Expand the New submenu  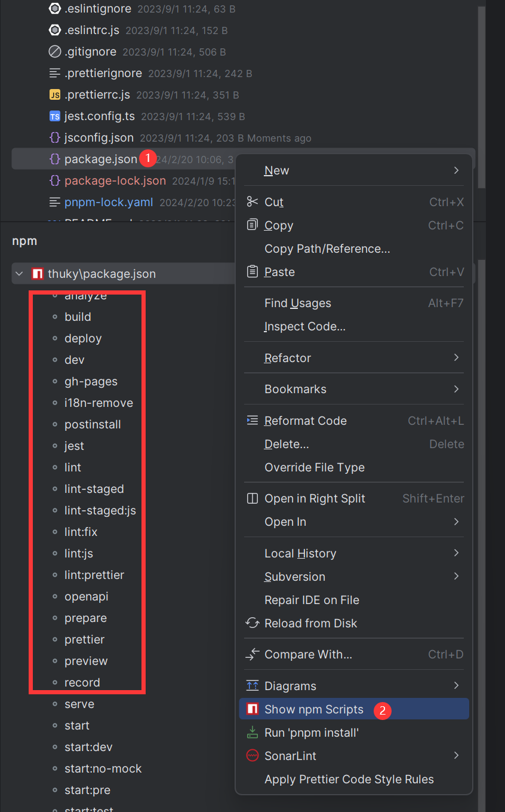(x=456, y=171)
